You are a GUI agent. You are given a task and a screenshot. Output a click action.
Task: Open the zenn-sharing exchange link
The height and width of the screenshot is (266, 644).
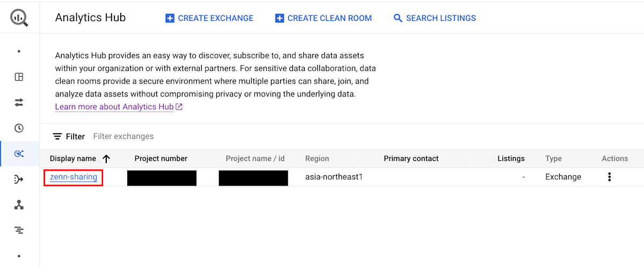(74, 176)
